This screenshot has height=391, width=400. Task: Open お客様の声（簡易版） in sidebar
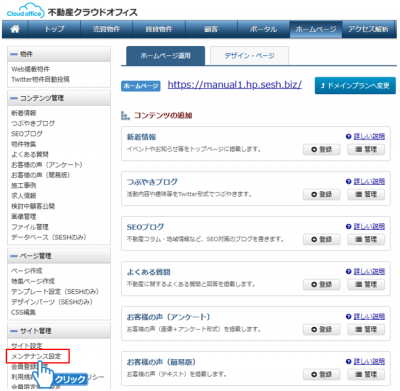coord(41,175)
